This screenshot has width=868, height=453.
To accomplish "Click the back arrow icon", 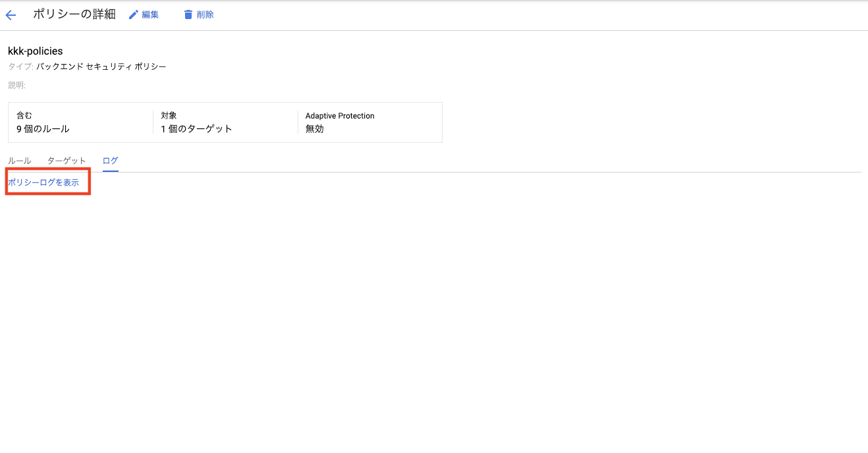I will [x=11, y=15].
